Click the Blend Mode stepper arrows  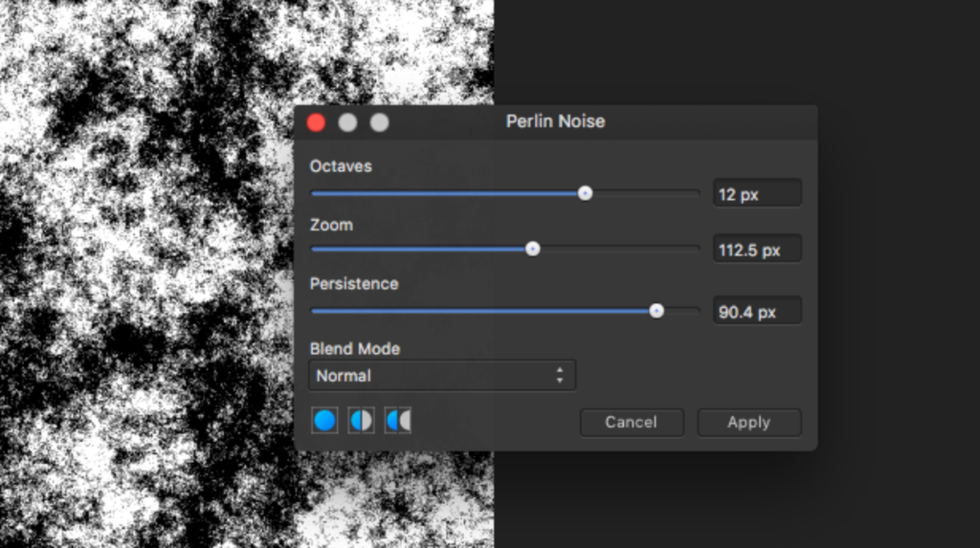(x=559, y=376)
